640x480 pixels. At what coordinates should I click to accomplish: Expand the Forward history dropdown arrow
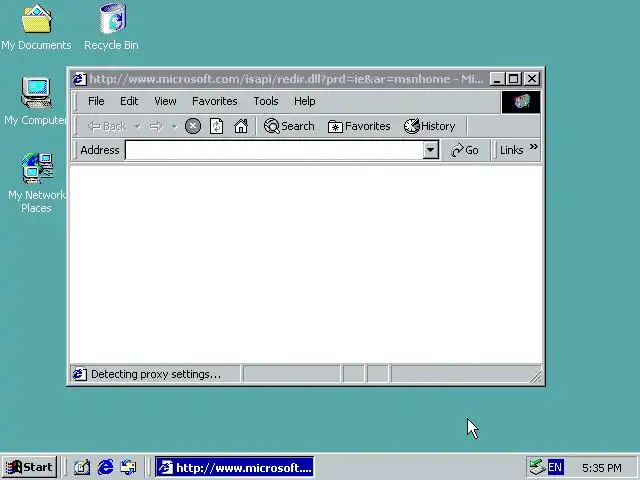pyautogui.click(x=174, y=127)
